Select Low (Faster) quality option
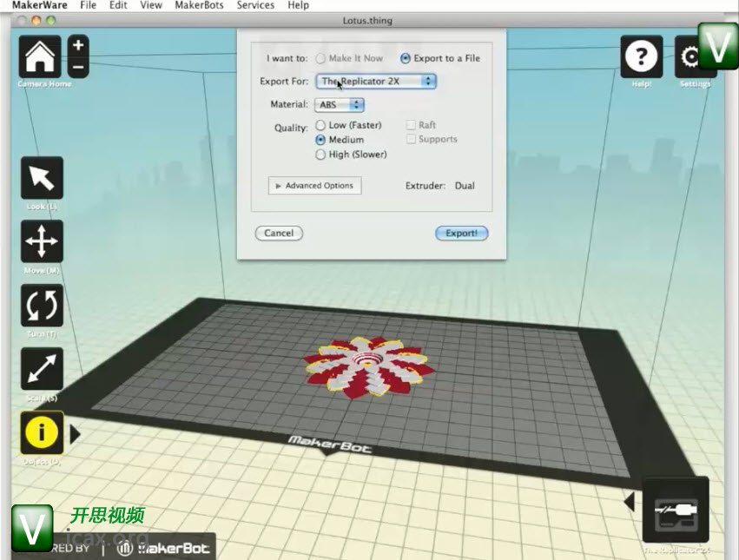The height and width of the screenshot is (560, 739). (321, 126)
